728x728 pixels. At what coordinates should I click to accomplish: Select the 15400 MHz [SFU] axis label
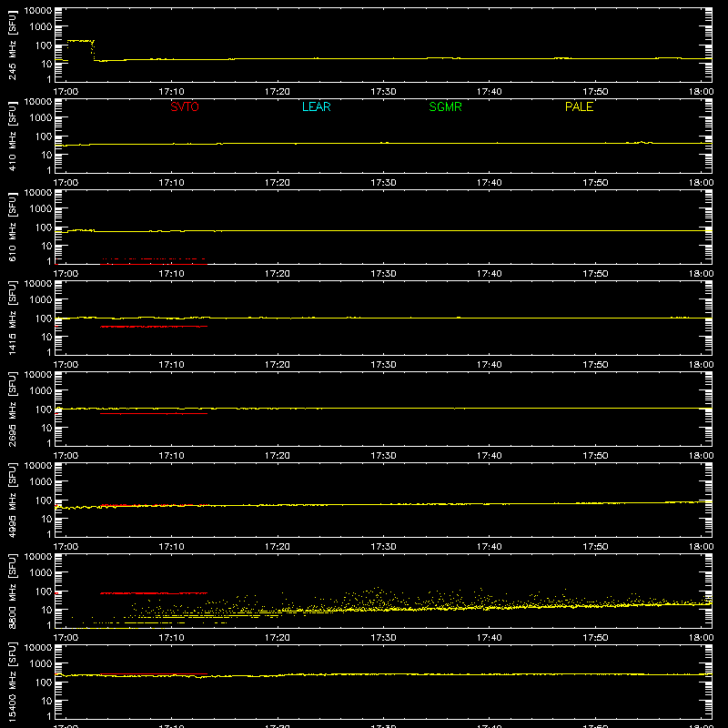click(x=12, y=682)
